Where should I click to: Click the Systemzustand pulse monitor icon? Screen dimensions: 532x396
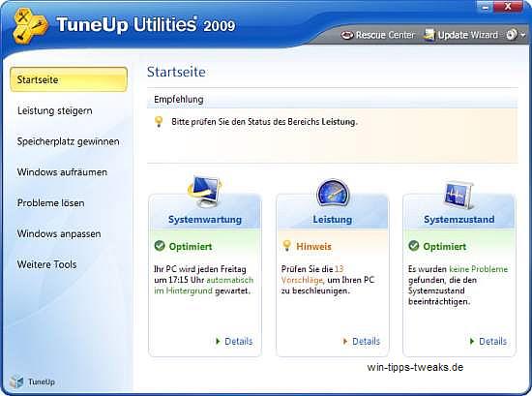(458, 196)
